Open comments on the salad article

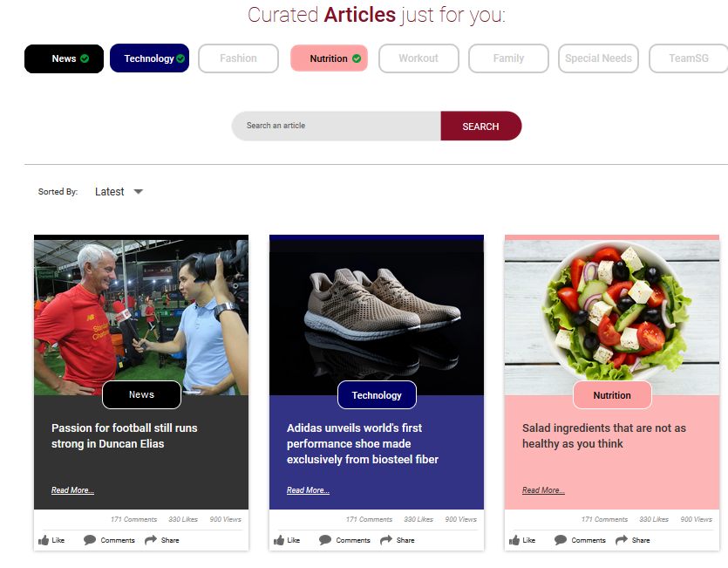tap(580, 540)
